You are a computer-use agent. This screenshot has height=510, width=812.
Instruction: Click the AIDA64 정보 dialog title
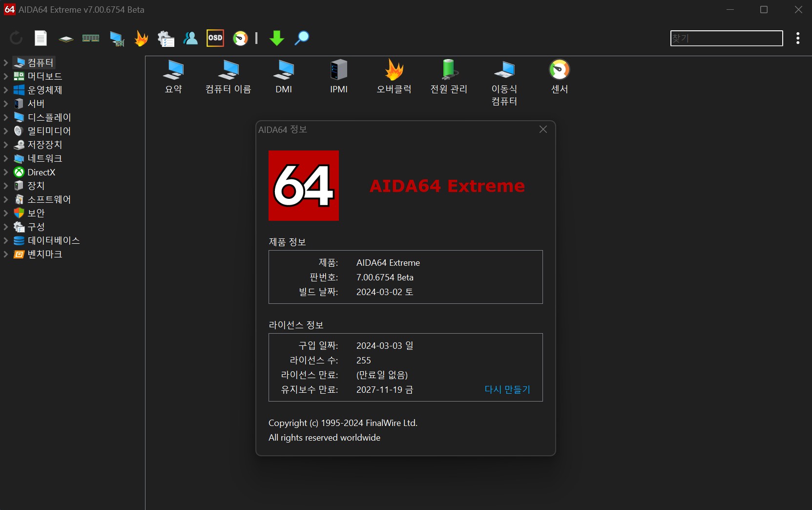tap(283, 129)
